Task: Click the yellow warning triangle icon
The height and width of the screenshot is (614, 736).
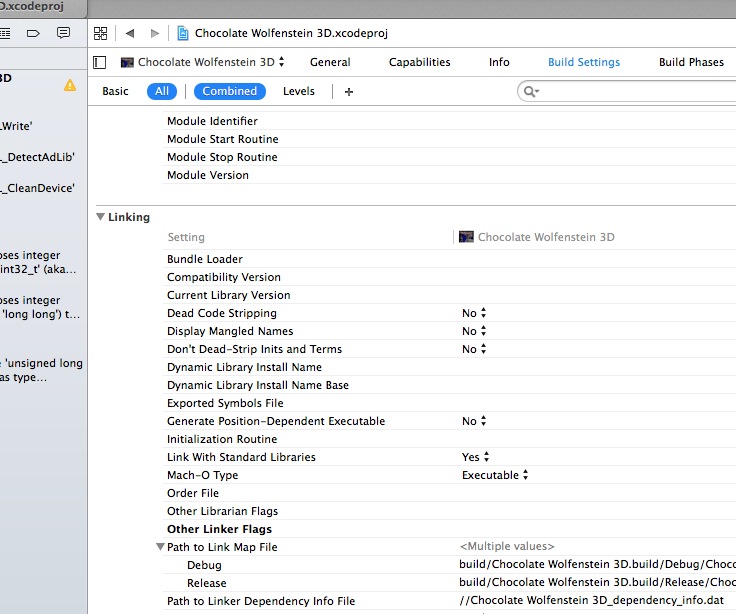Action: point(70,85)
